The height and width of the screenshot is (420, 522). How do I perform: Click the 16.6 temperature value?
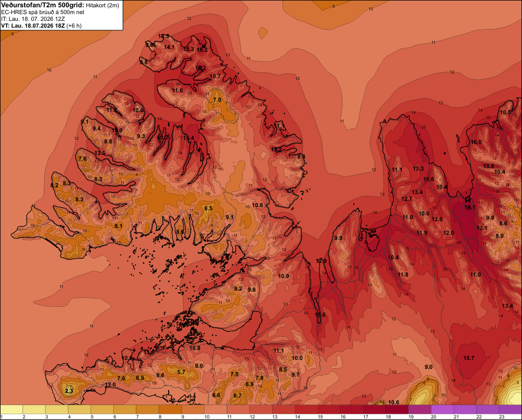(429, 179)
